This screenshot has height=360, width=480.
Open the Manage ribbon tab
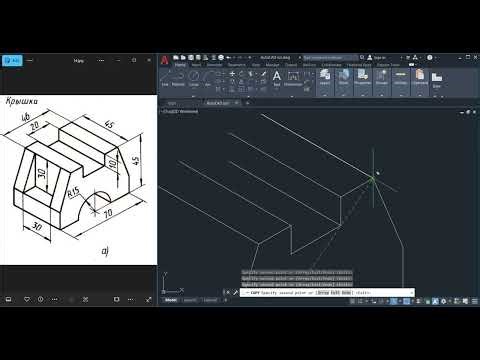[x=272, y=65]
